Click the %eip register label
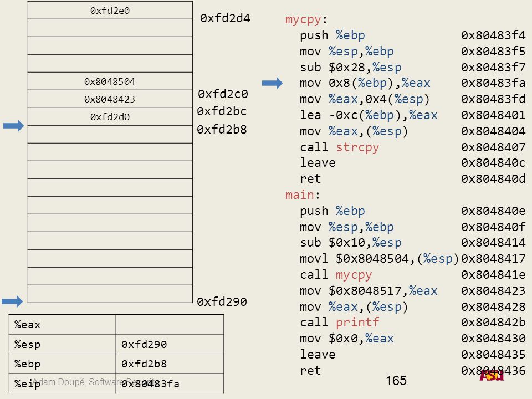Image resolution: width=532 pixels, height=399 pixels. [28, 383]
